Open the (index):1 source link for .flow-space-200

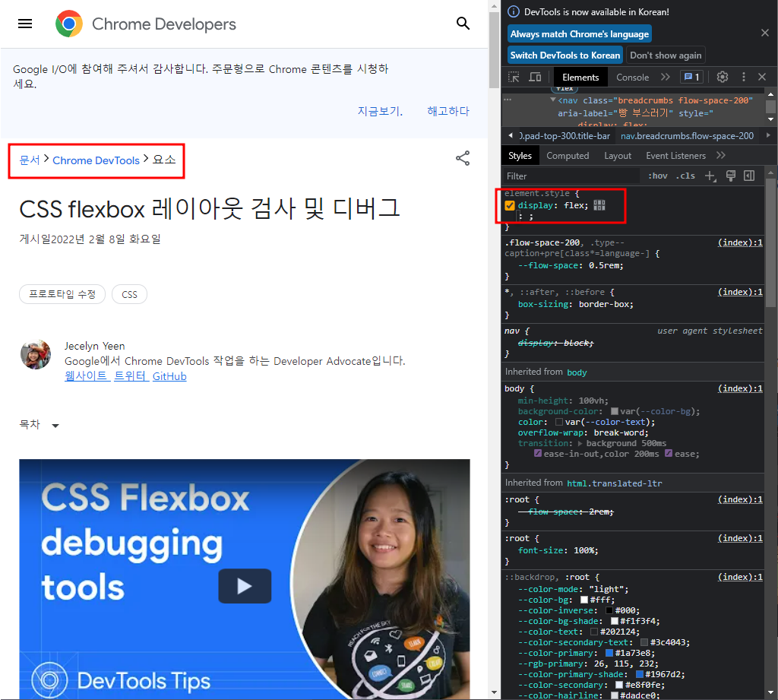pos(740,242)
